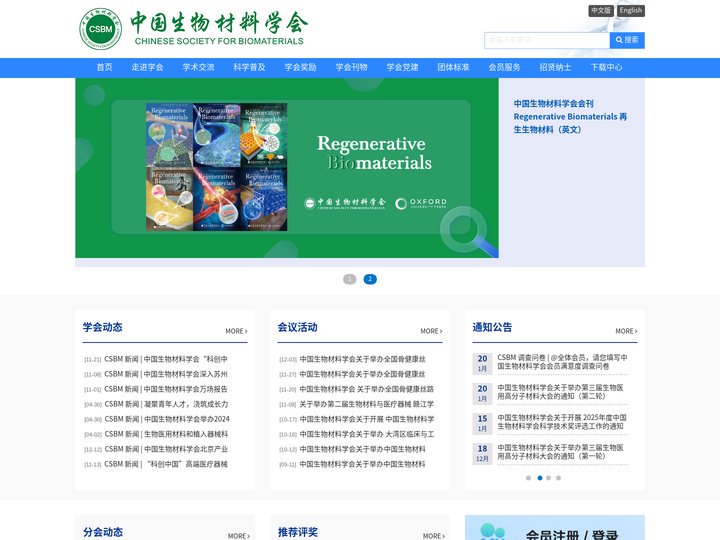Open the 团体标准 menu
The image size is (720, 540).
(x=453, y=68)
